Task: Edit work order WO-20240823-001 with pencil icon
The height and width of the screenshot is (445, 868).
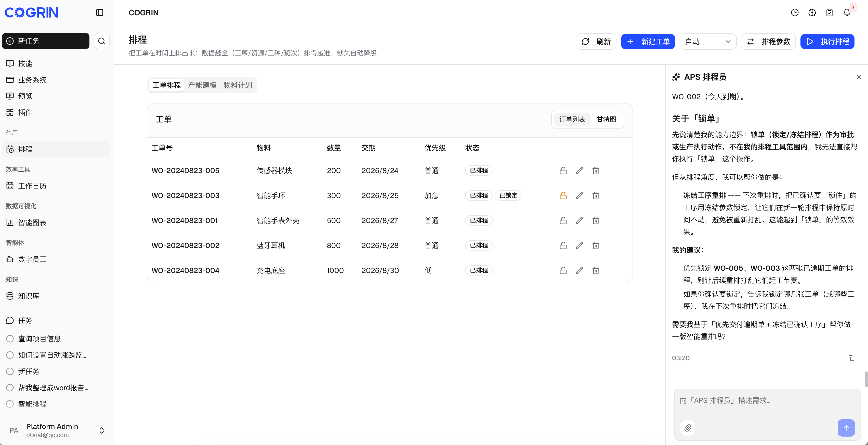Action: 579,220
